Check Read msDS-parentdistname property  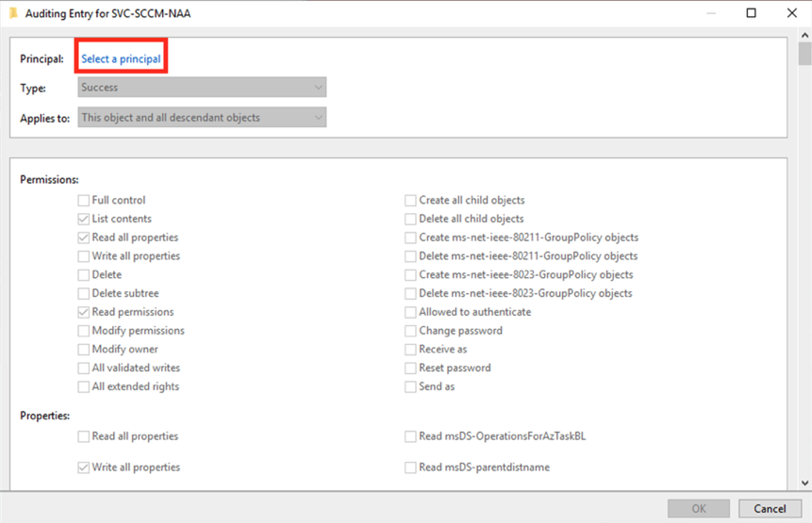click(x=410, y=468)
